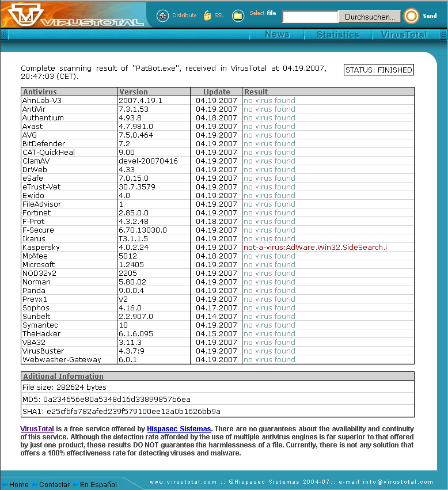Open the Hispasec Sistemas link
The height and width of the screenshot is (490, 448).
click(179, 429)
